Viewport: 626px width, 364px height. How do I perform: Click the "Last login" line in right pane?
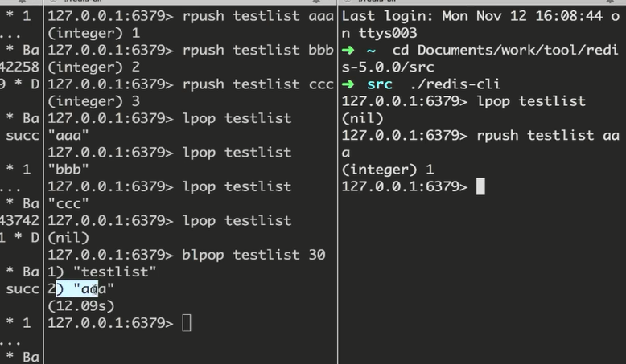point(480,16)
